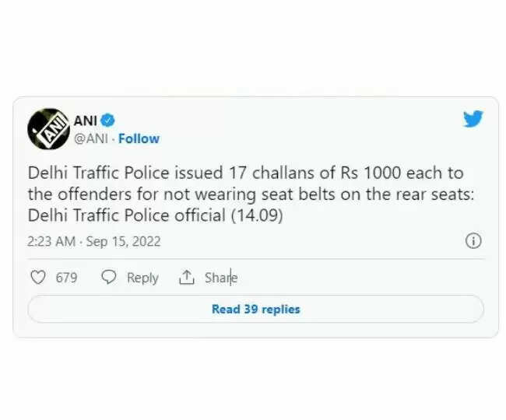Click the blue verified badge
506x420 pixels.
coord(108,120)
